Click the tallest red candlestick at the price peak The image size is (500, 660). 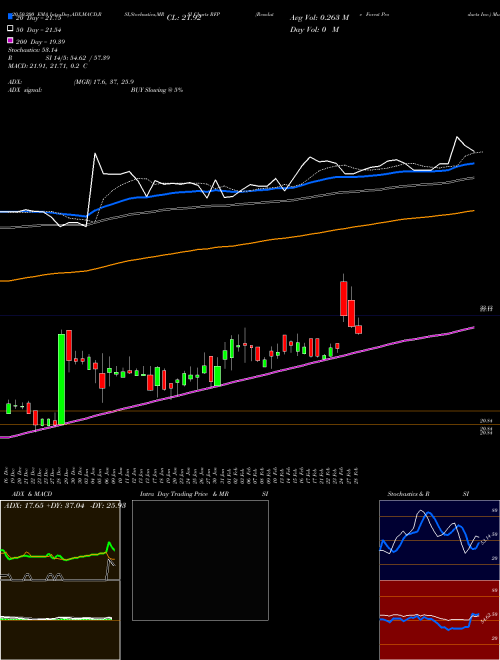pos(343,298)
